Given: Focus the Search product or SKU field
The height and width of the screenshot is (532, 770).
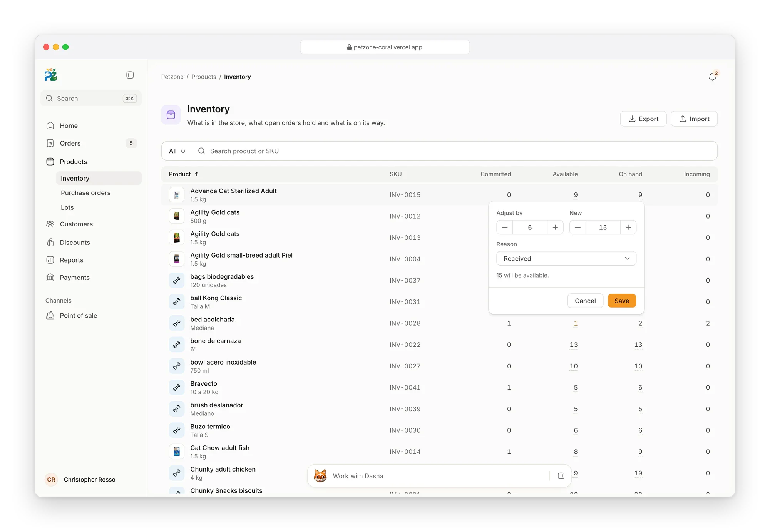Looking at the screenshot, I should click(454, 151).
